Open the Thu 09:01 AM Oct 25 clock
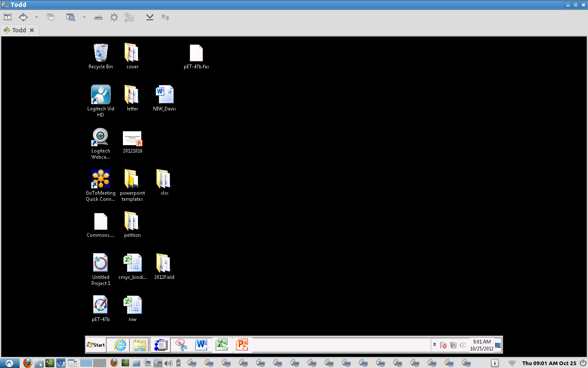588x368 pixels. [549, 363]
